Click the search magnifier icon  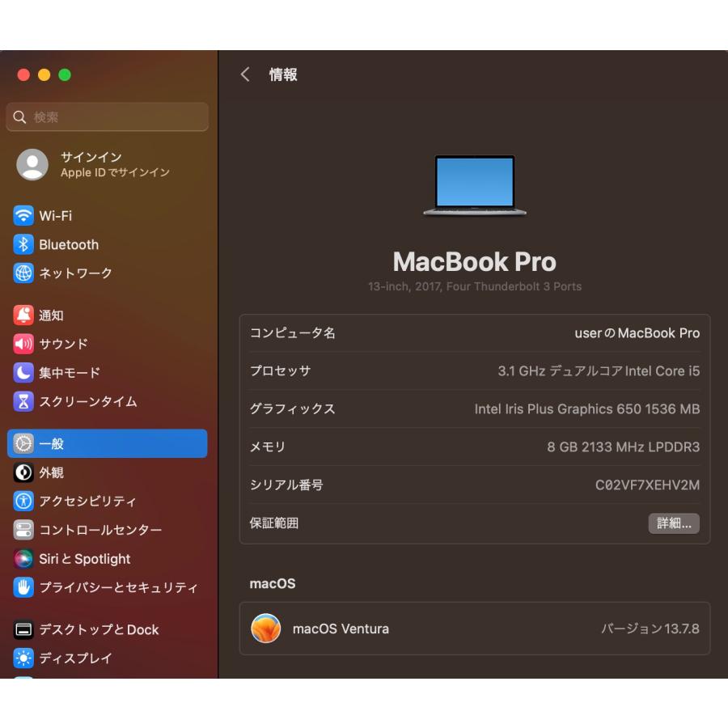point(19,117)
